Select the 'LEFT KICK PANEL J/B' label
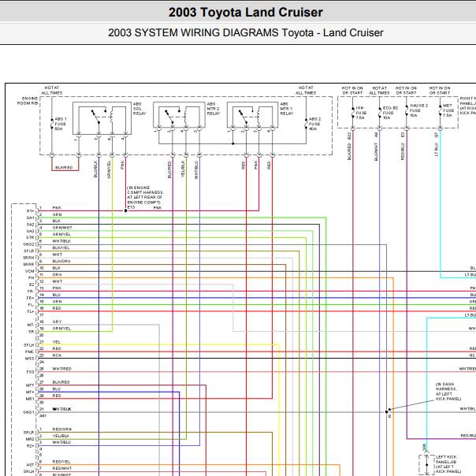 [x=448, y=464]
